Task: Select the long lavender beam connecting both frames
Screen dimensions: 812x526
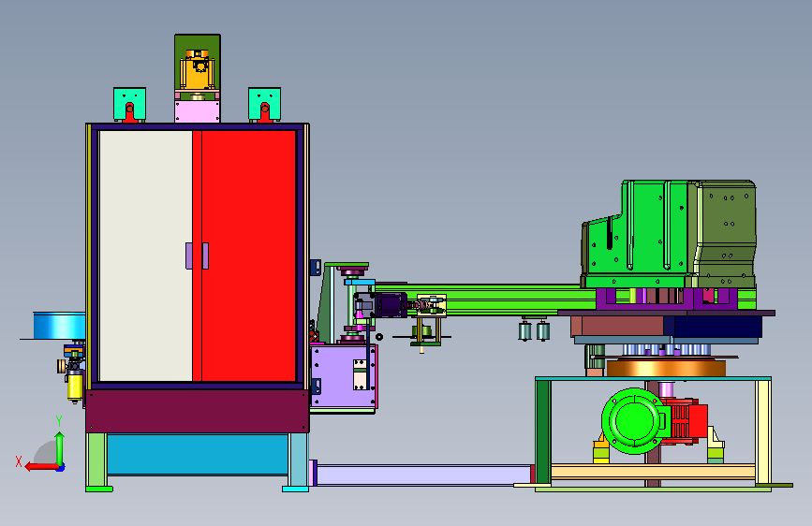Action: pyautogui.click(x=422, y=475)
